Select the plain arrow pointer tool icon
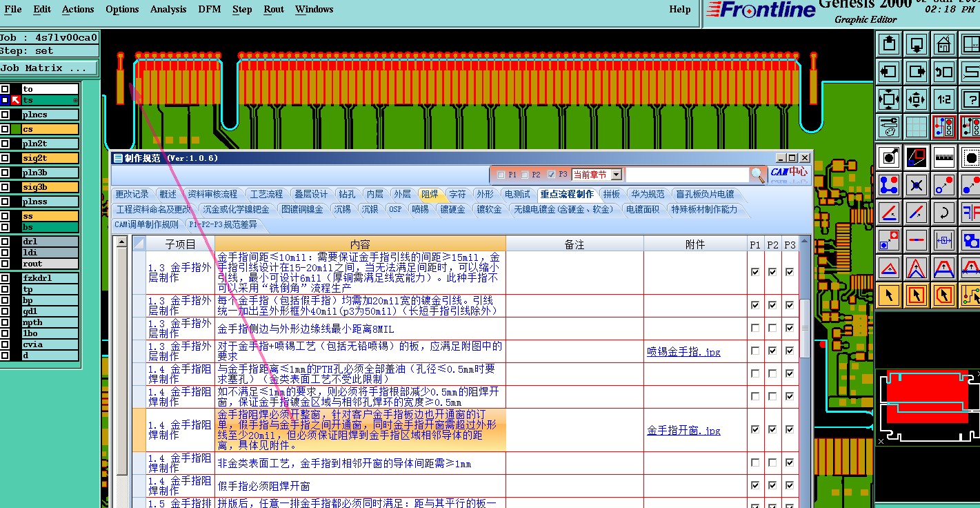This screenshot has height=508, width=980. click(x=889, y=295)
